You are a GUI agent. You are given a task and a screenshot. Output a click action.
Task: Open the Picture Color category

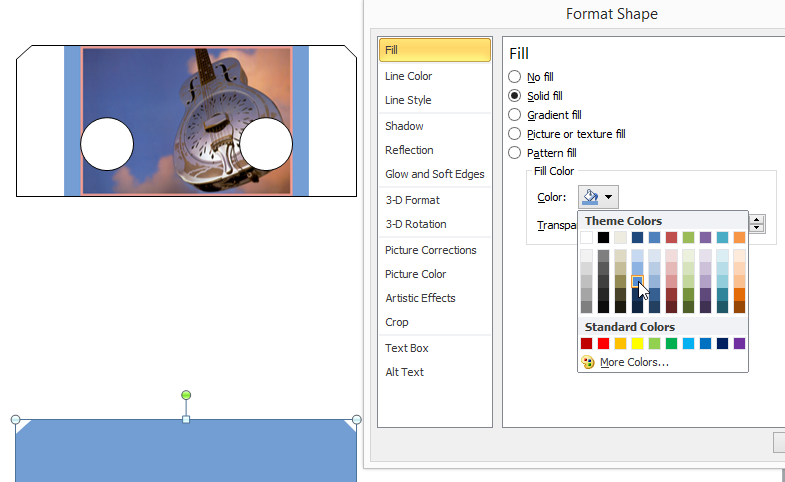(435, 274)
